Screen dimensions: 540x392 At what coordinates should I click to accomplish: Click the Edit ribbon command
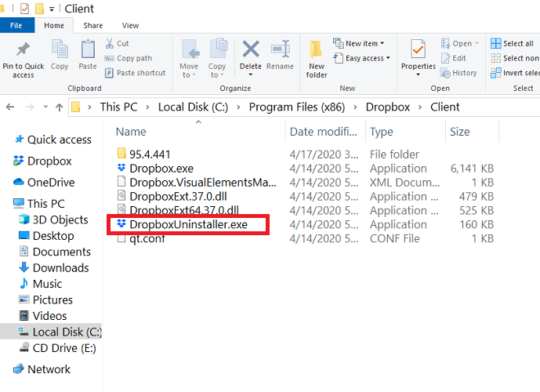point(454,58)
